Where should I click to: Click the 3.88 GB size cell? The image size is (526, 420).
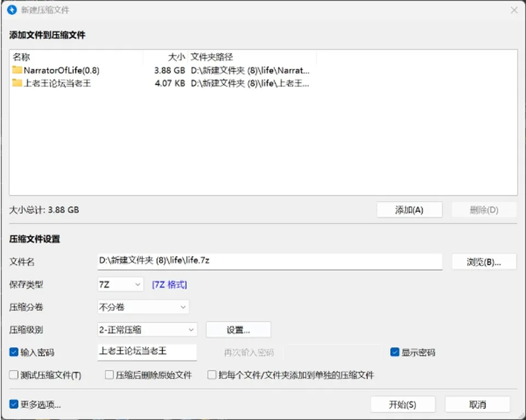(170, 71)
